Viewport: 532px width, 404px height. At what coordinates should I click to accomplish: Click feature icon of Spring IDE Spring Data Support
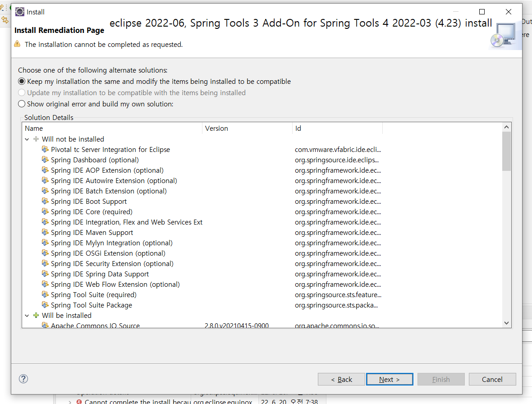(45, 274)
